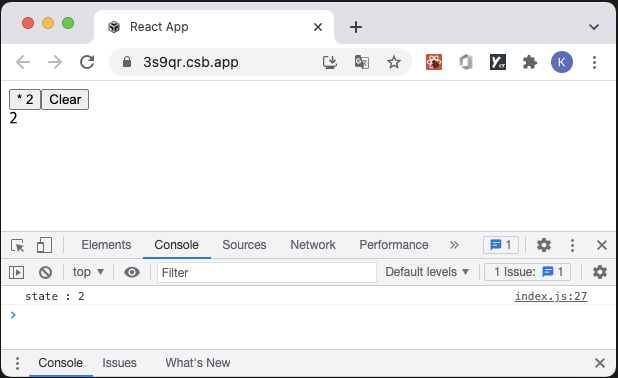The width and height of the screenshot is (618, 378).
Task: Open the index.js:27 source link
Action: click(551, 296)
